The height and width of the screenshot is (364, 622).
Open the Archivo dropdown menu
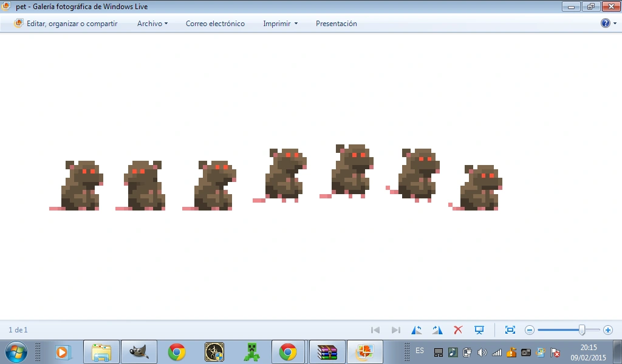(152, 24)
